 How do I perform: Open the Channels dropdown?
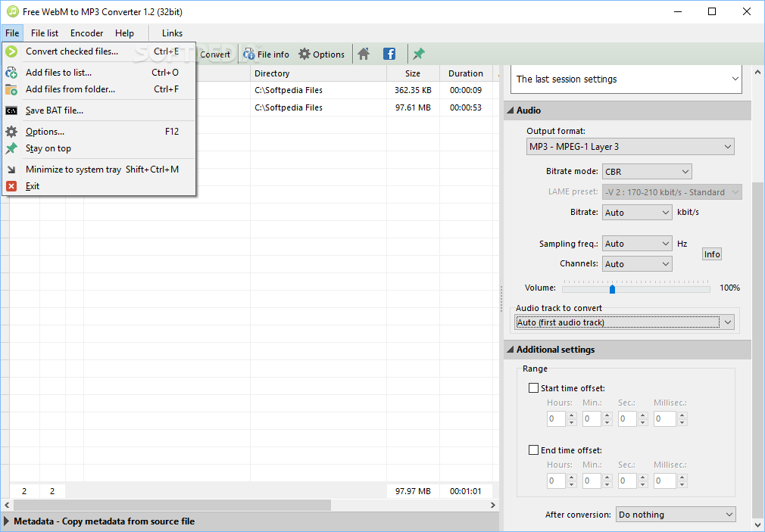(x=637, y=264)
